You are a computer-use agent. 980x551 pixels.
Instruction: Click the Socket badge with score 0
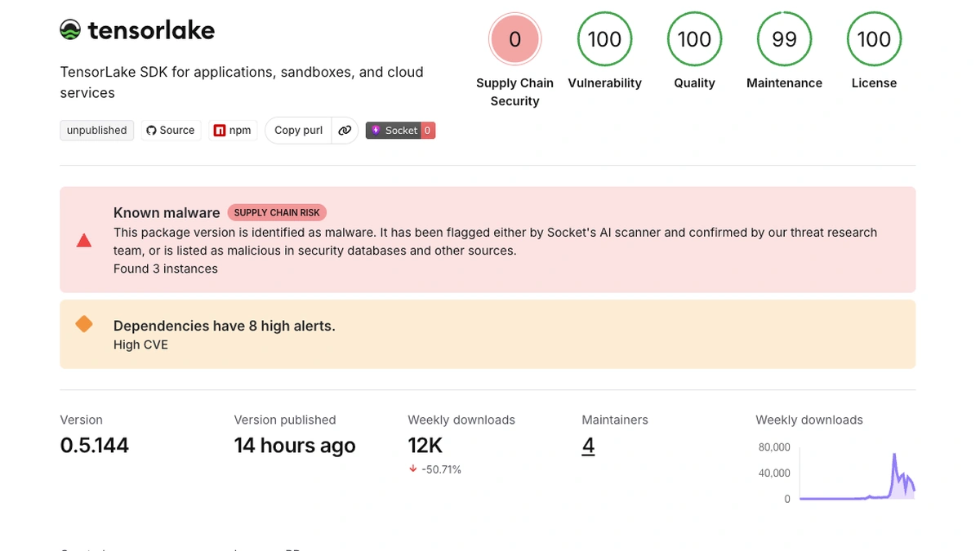tap(400, 131)
